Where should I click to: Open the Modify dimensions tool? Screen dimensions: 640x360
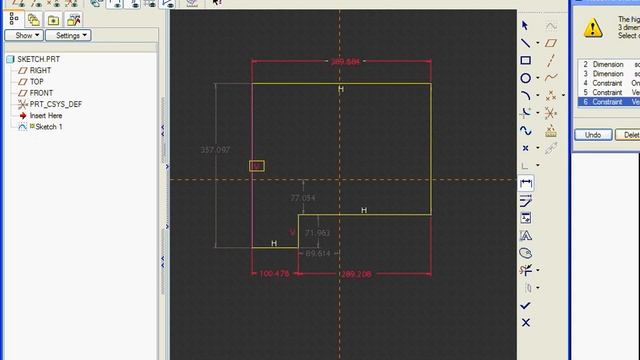pos(525,200)
